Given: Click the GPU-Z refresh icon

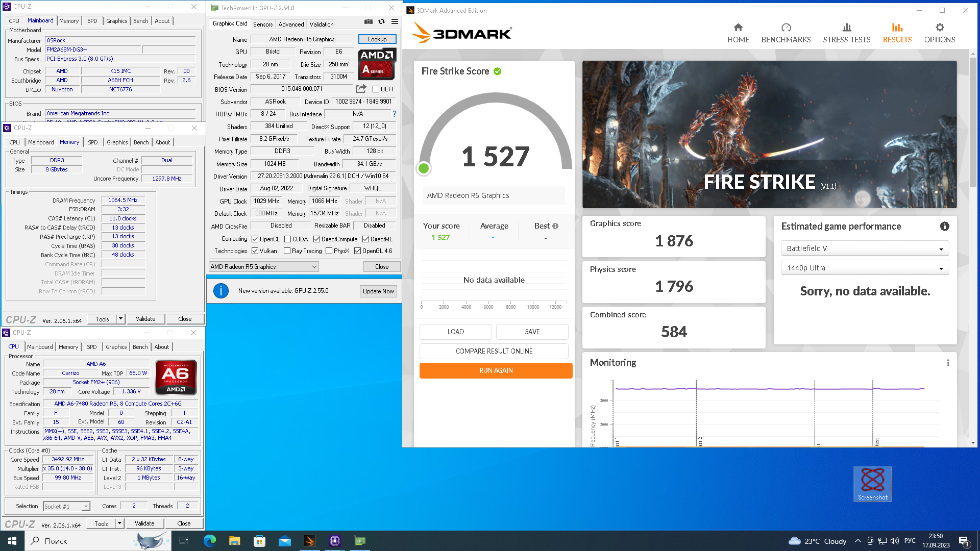Looking at the screenshot, I should click(x=381, y=21).
